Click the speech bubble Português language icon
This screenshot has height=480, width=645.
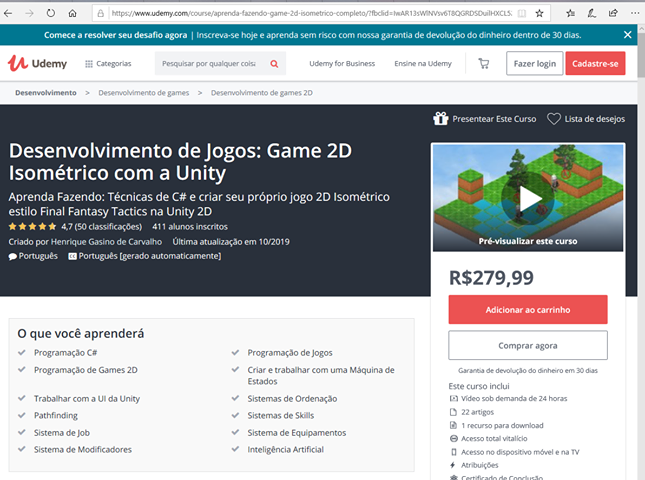coord(13,256)
